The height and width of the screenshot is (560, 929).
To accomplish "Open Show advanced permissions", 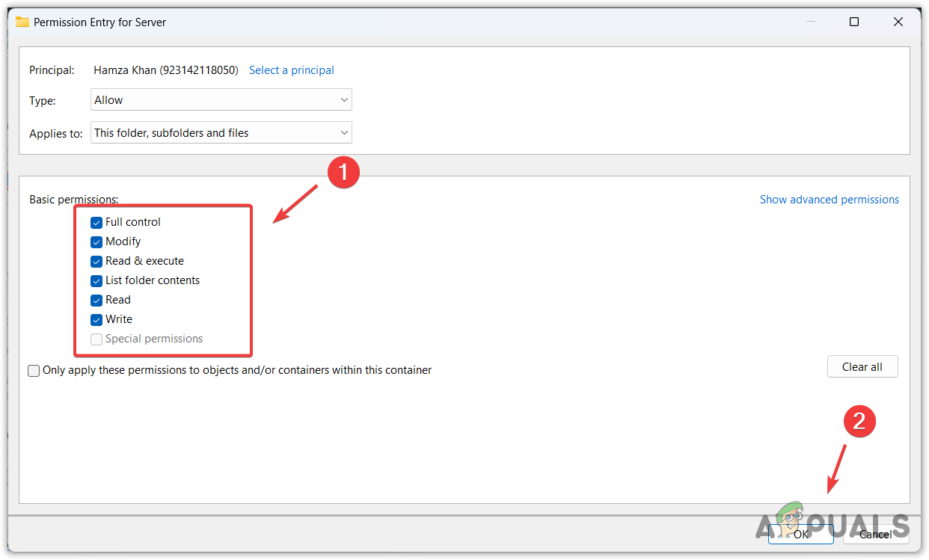I will 829,199.
